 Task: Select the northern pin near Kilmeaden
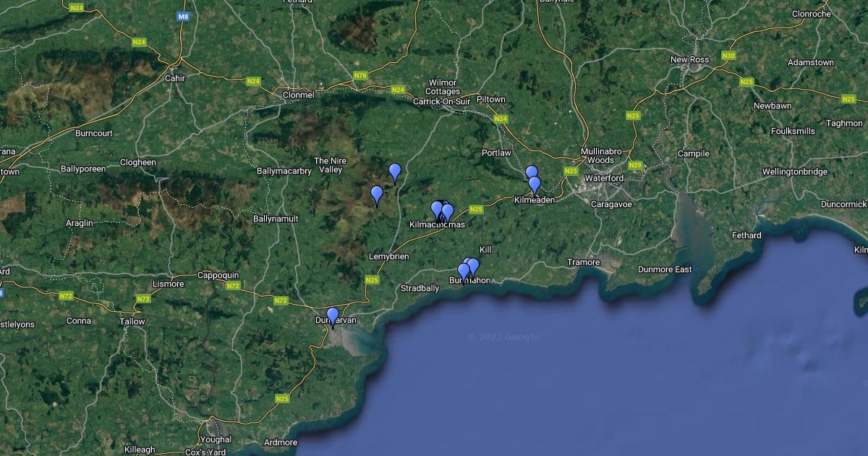[x=532, y=174]
